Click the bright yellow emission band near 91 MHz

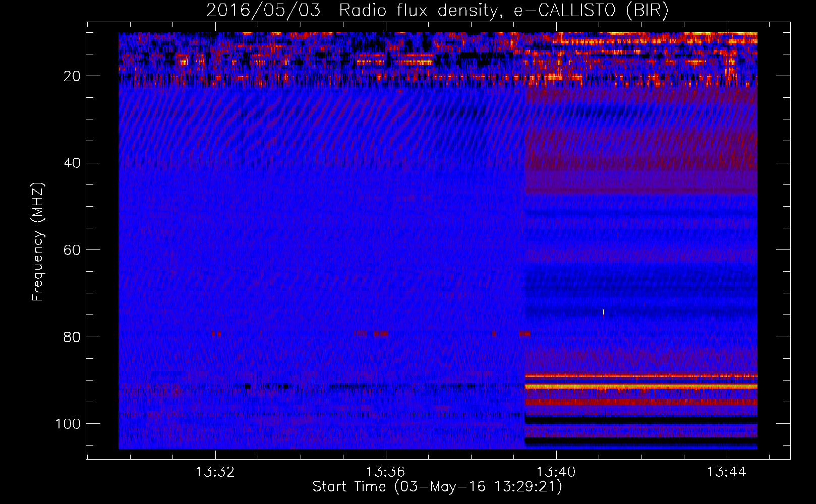pyautogui.click(x=641, y=387)
